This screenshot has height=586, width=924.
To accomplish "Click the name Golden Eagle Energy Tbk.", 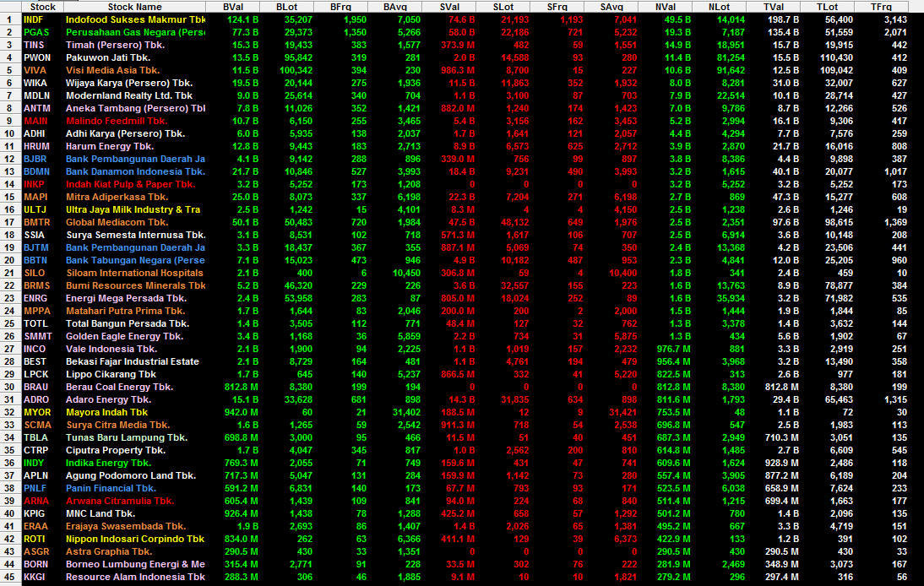I will [124, 336].
